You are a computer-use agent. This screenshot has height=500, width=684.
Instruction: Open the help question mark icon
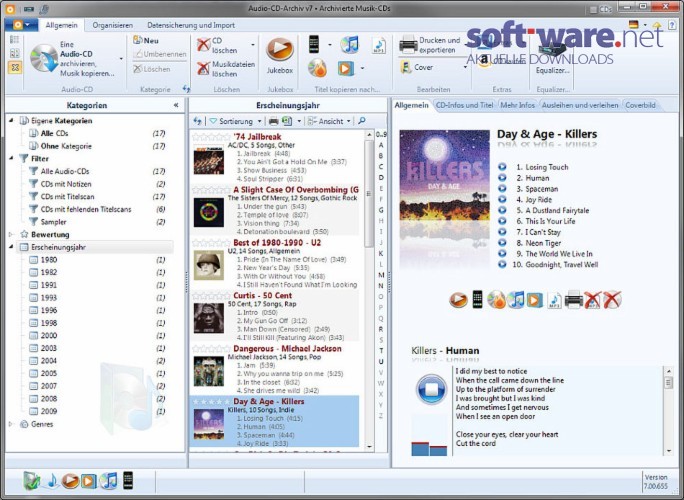tap(672, 25)
